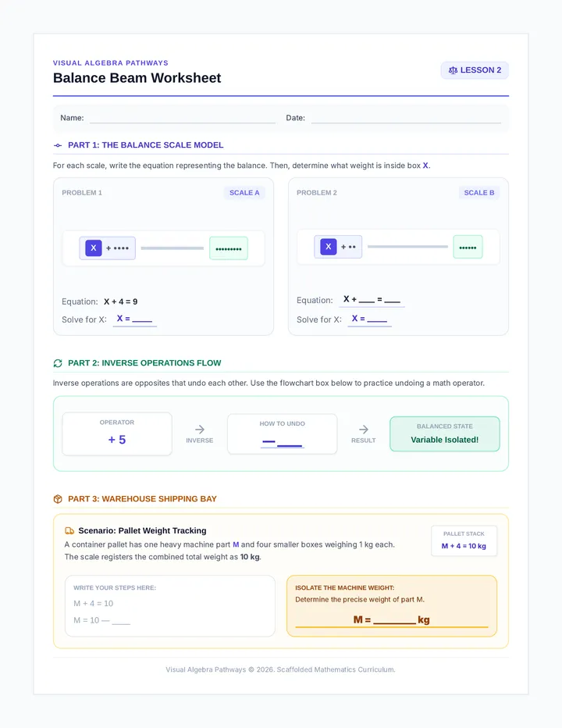Click the Problem 2 equation blank
Screen dimensions: 562x728
point(372,299)
